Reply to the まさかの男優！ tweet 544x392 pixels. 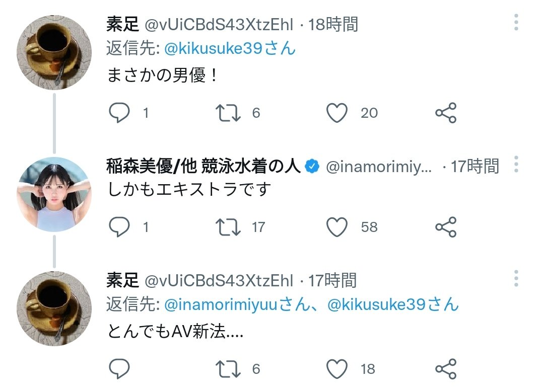click(119, 113)
